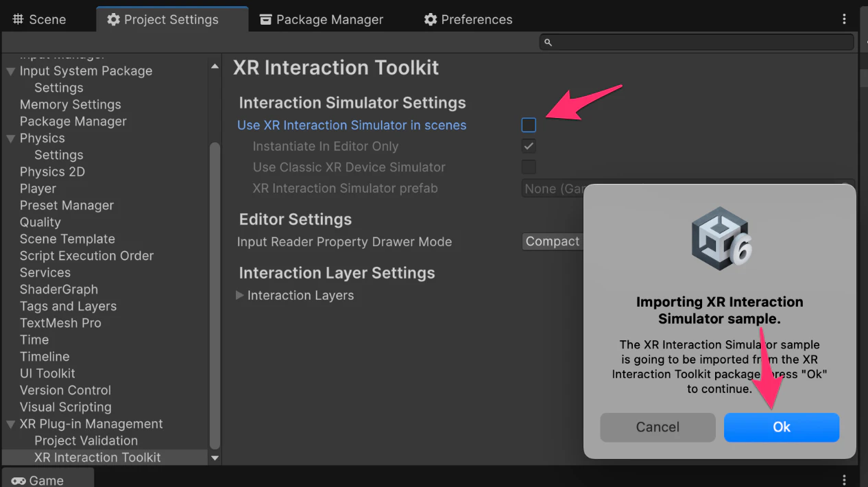Screen dimensions: 868x487
Task: Click the Interaction Simulator Settings heading
Action: point(352,103)
